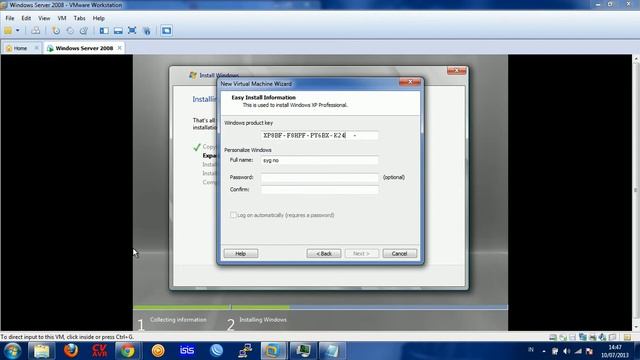
Task: Open the snapshot manager icon
Action: pos(84,31)
